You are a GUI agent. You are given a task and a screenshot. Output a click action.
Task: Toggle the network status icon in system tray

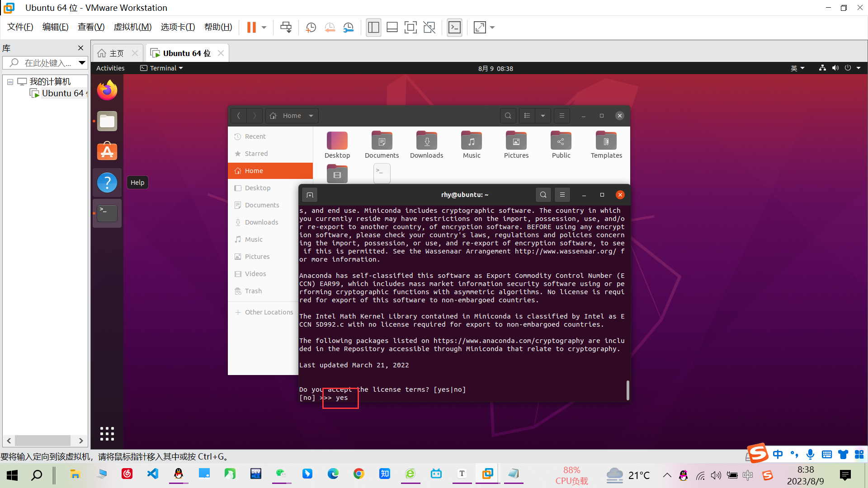[x=821, y=68]
